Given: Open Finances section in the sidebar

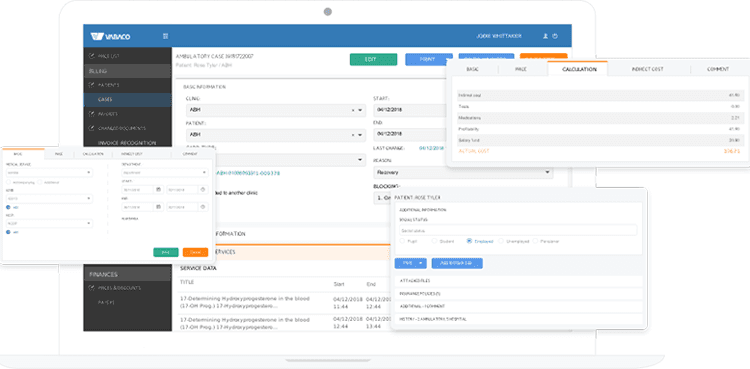Looking at the screenshot, I should [x=127, y=274].
